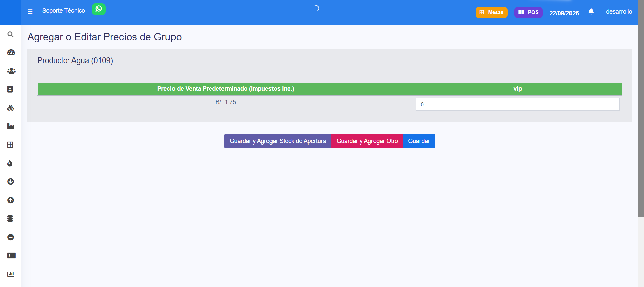Open the Mesas tables view
Screen dimensions: 644x287
[x=492, y=12]
